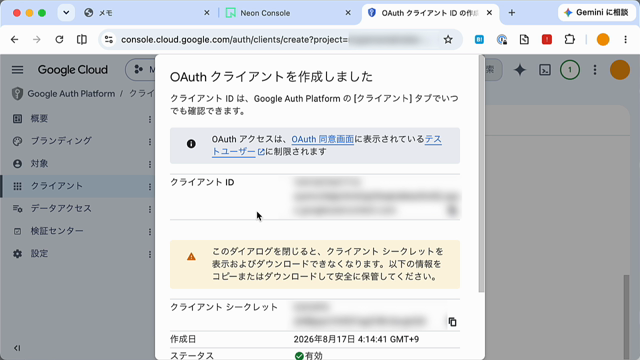Open a new browser tab
Screen dimensions: 640x360
[511, 13]
